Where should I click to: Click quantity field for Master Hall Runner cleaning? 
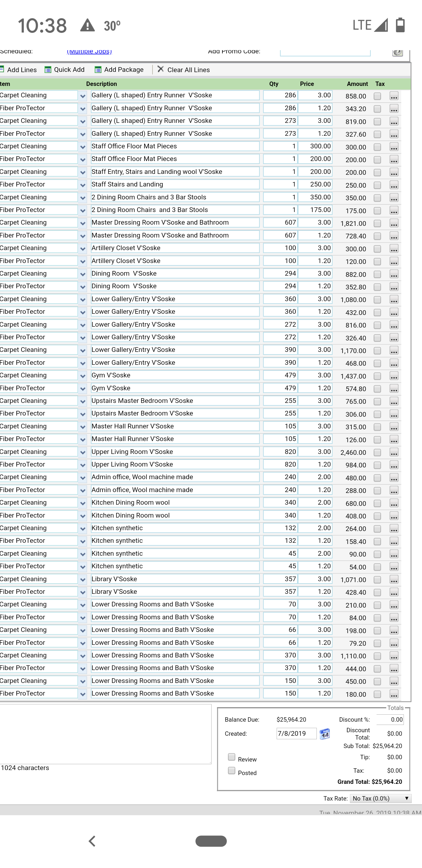click(280, 426)
